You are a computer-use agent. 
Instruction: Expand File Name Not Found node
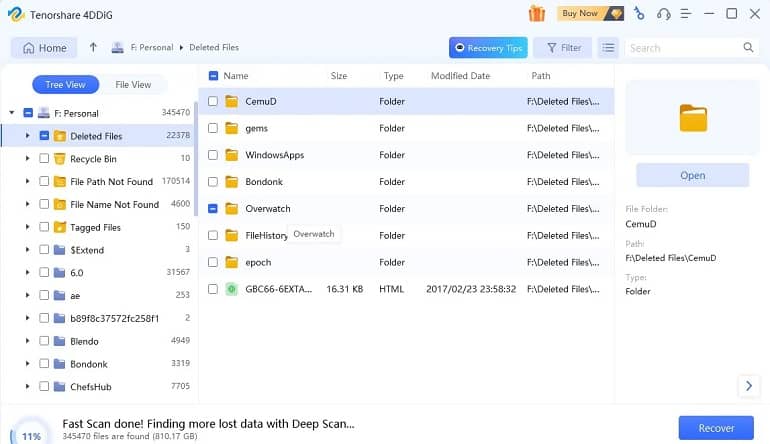[x=28, y=204]
